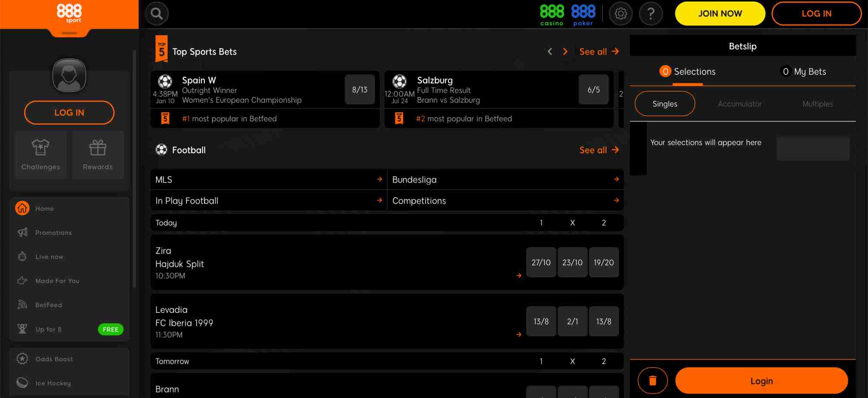Bet Zira home win at 27/10

[541, 262]
